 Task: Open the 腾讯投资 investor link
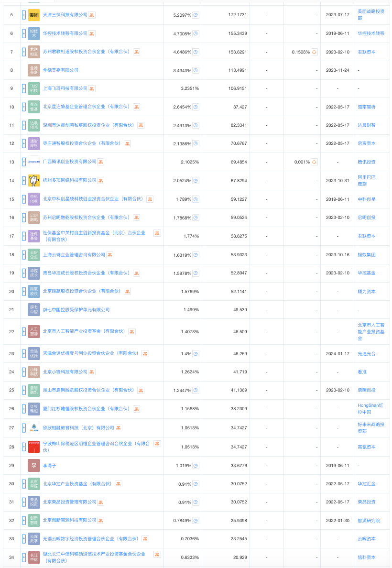point(366,162)
